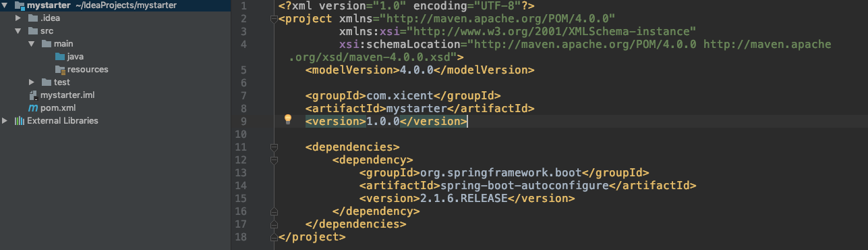The image size is (868, 250).
Task: Click spring-boot-autoconfigure artifactId value
Action: click(524, 185)
